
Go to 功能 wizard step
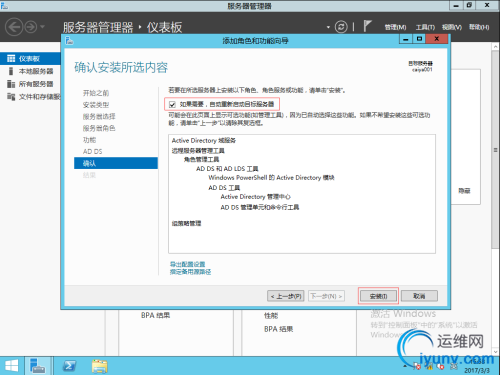point(89,140)
